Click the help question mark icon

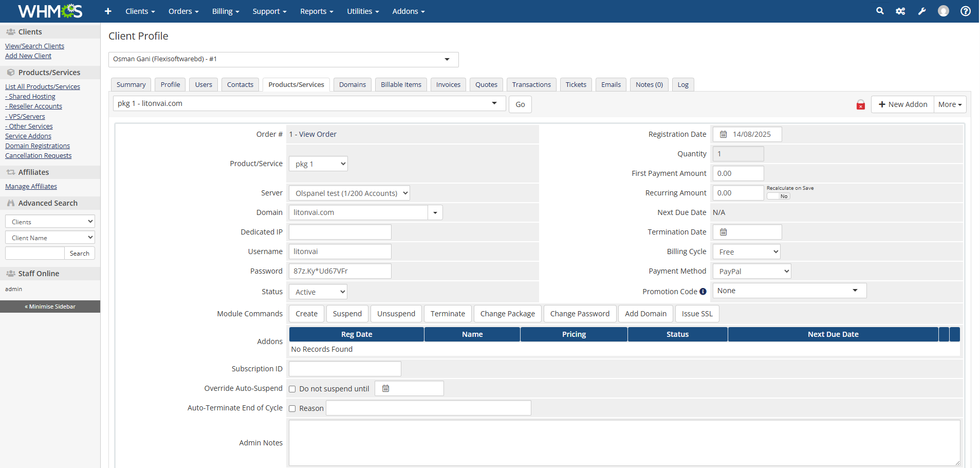tap(966, 11)
